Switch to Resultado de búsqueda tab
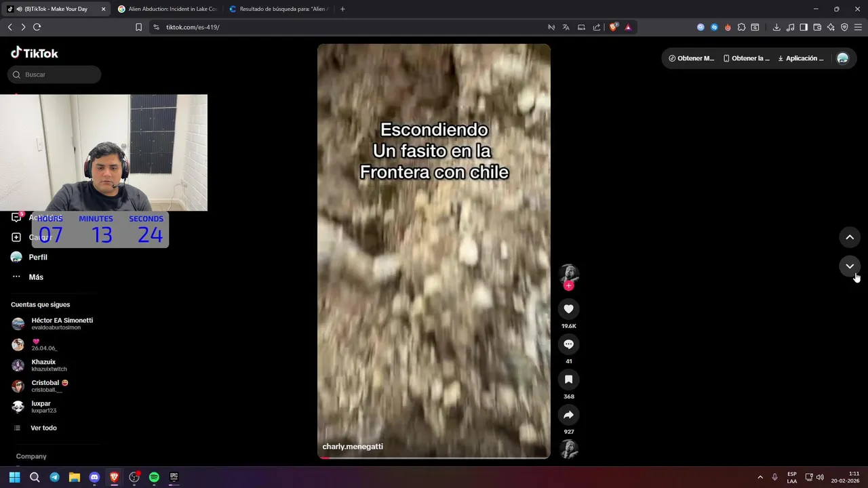The image size is (868, 488). pyautogui.click(x=279, y=9)
